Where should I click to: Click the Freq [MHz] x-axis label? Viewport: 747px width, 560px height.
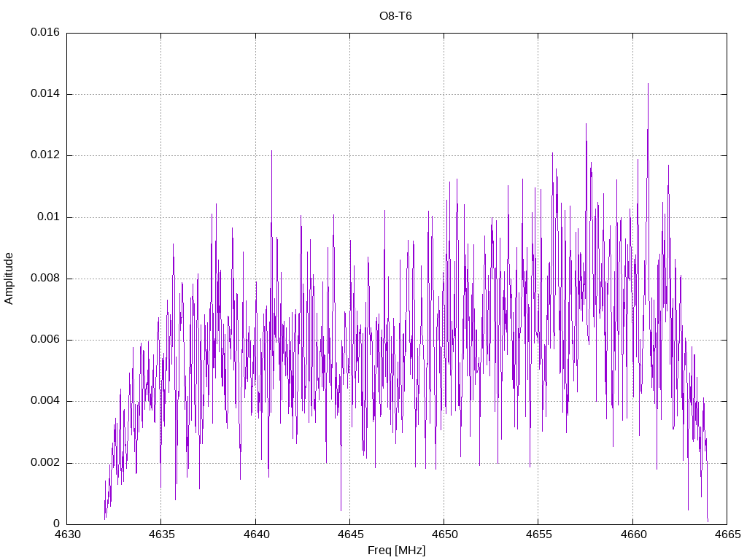click(x=396, y=551)
